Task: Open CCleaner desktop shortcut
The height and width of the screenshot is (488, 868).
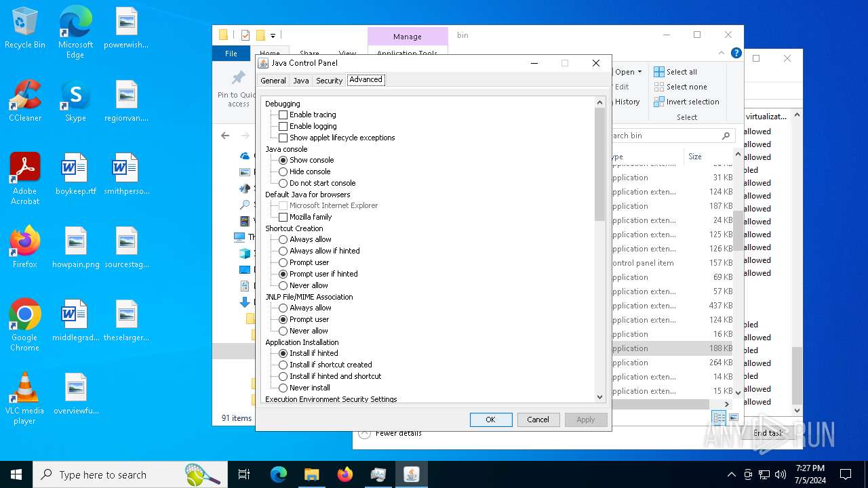Action: (x=25, y=101)
